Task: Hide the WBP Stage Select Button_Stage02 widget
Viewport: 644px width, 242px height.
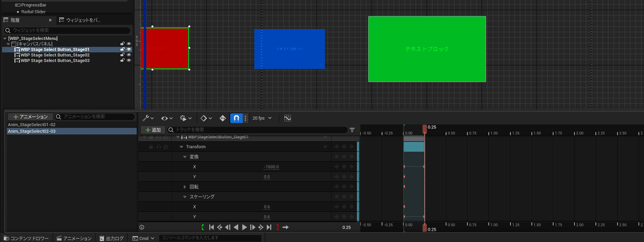Action: (129, 55)
